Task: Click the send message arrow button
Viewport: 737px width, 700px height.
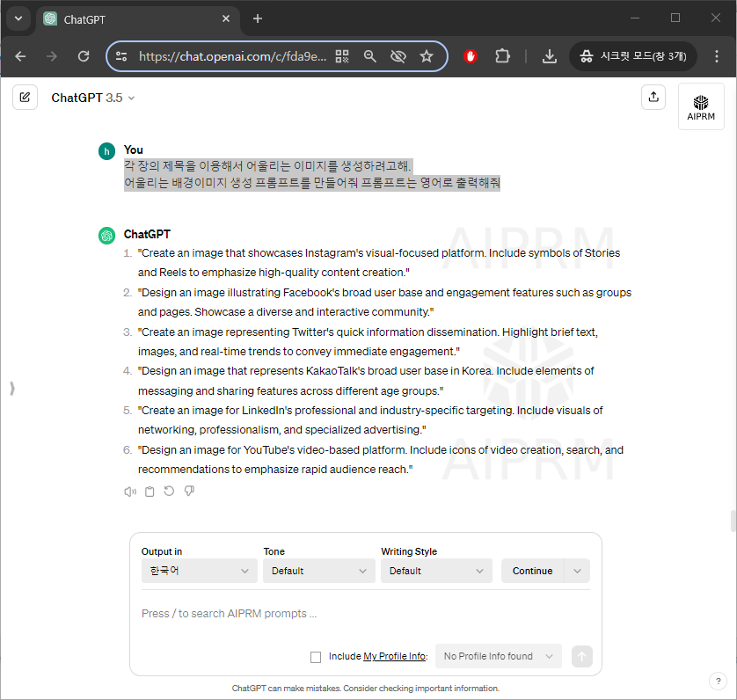Action: pyautogui.click(x=582, y=656)
